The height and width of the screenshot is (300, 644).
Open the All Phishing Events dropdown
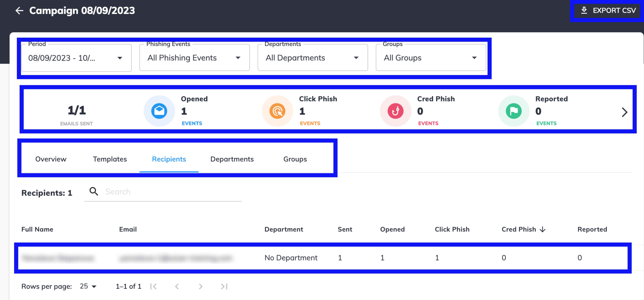[x=238, y=58]
